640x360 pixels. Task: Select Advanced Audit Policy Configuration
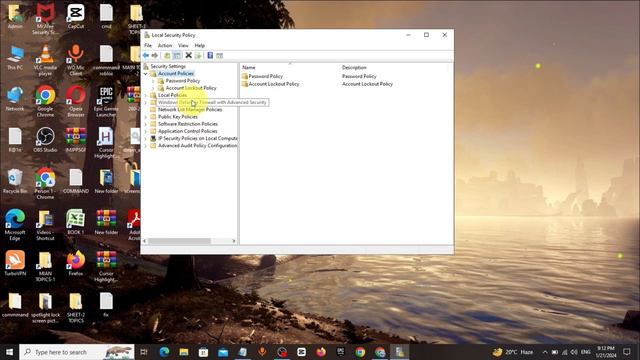(x=198, y=145)
